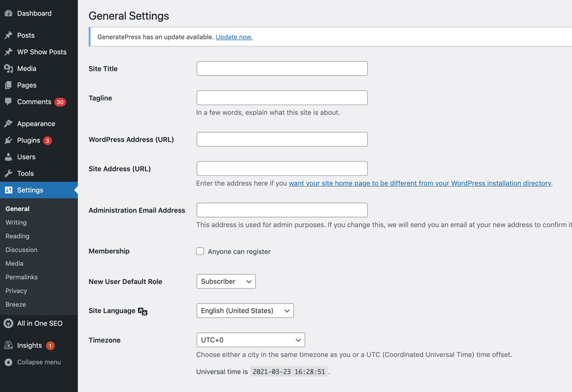Click the Administration Email Address field
This screenshot has height=392, width=572.
(x=282, y=210)
